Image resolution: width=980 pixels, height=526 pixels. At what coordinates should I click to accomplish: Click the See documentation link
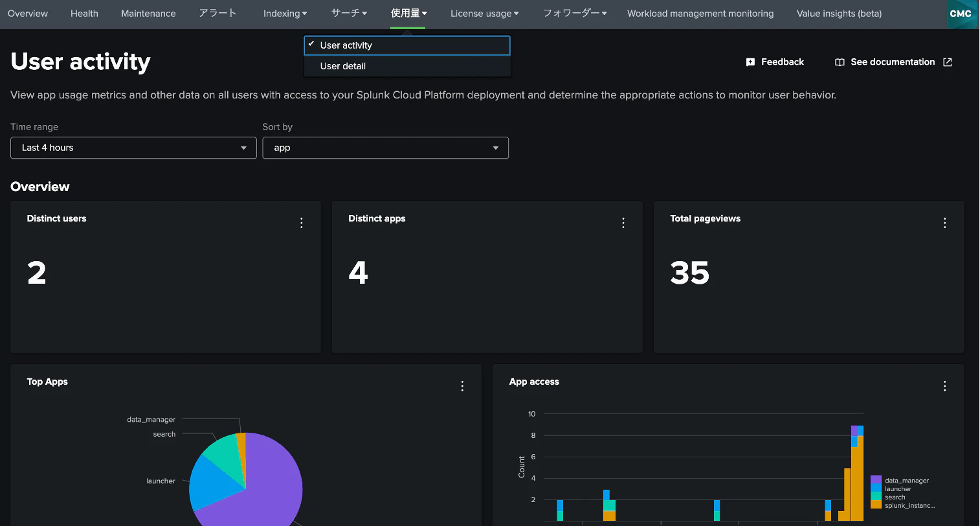tap(893, 62)
